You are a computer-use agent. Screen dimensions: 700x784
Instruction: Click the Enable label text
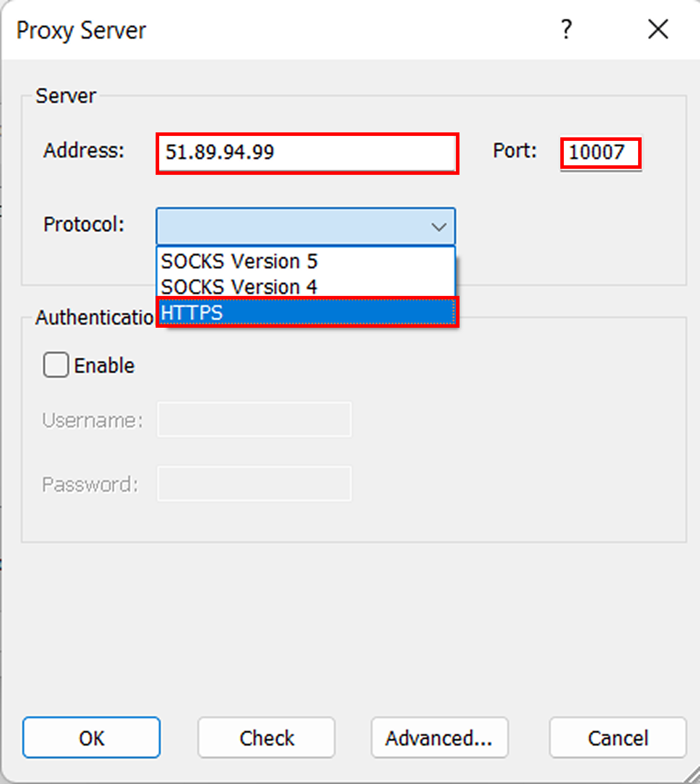coord(104,365)
